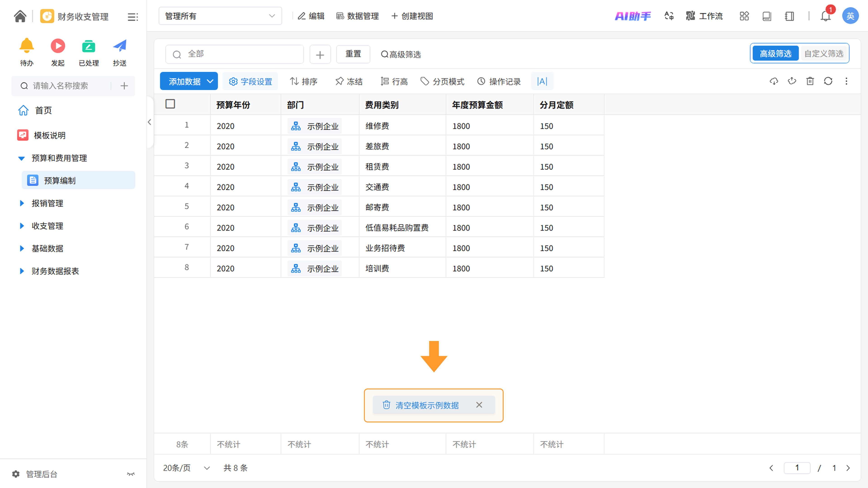
Task: Click the refresh icon in table toolbar
Action: click(x=828, y=81)
